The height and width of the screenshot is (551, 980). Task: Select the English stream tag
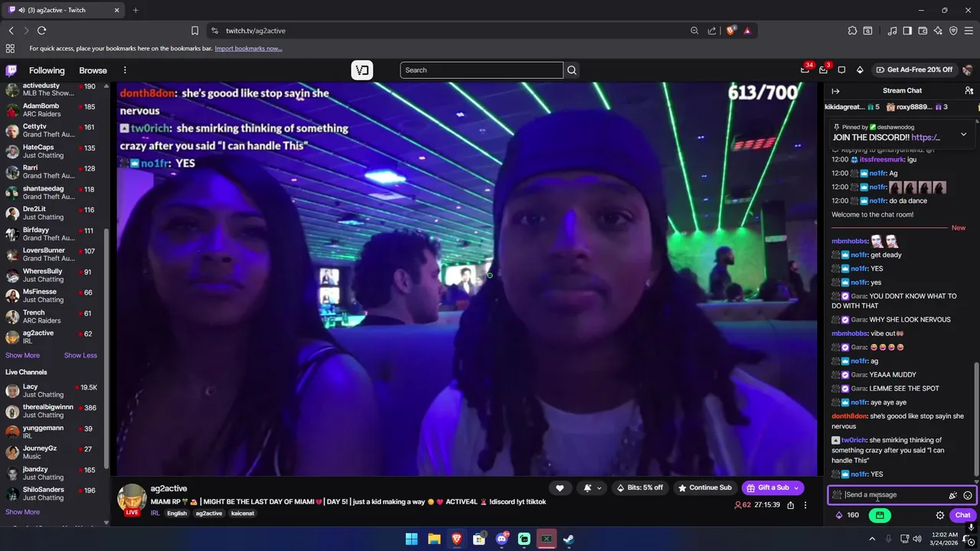point(177,514)
